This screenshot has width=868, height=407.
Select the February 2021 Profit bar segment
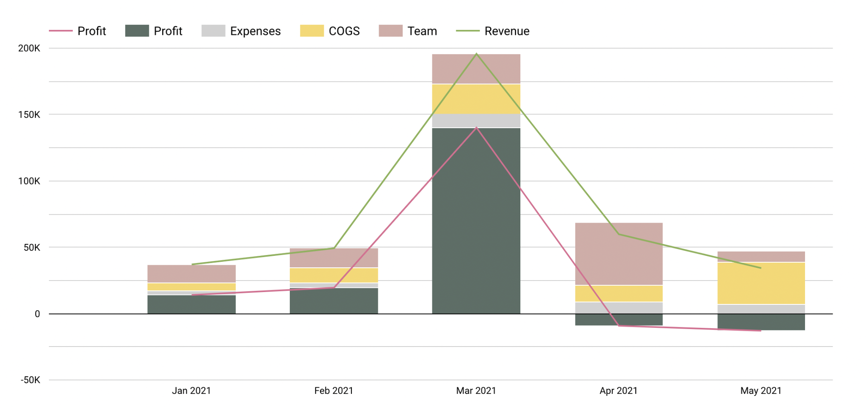(334, 301)
